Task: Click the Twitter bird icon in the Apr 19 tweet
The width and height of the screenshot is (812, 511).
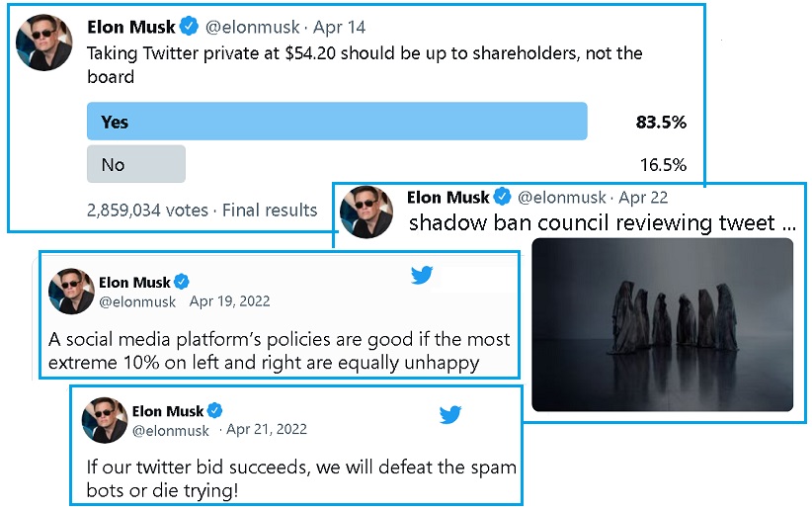Action: (x=422, y=275)
